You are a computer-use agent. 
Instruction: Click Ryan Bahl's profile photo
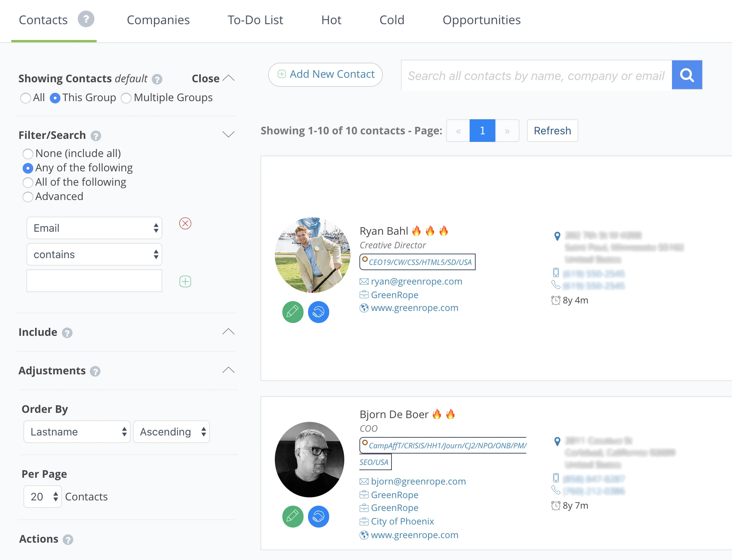coord(313,255)
